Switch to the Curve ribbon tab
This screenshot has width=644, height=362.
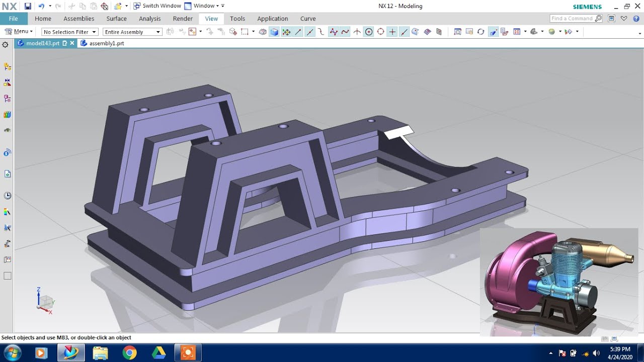[x=308, y=19]
